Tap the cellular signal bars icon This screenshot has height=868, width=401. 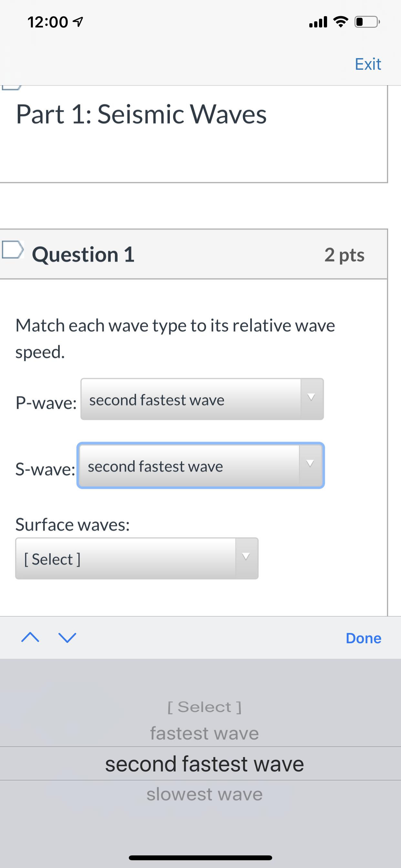point(318,22)
